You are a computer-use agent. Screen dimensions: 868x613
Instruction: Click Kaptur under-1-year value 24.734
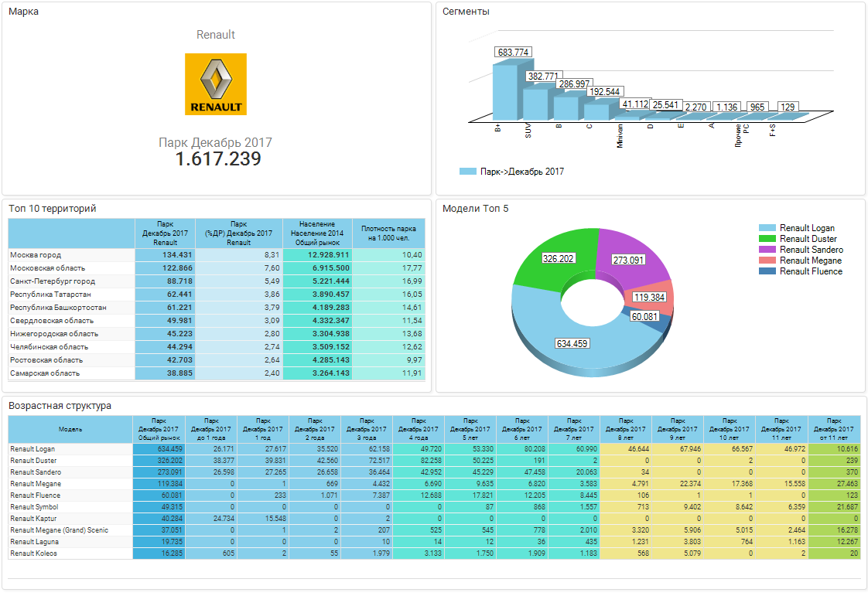pyautogui.click(x=211, y=519)
